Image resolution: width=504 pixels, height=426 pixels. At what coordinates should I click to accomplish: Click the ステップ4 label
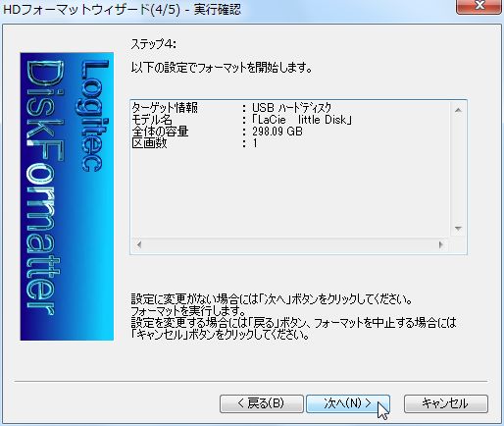[153, 44]
